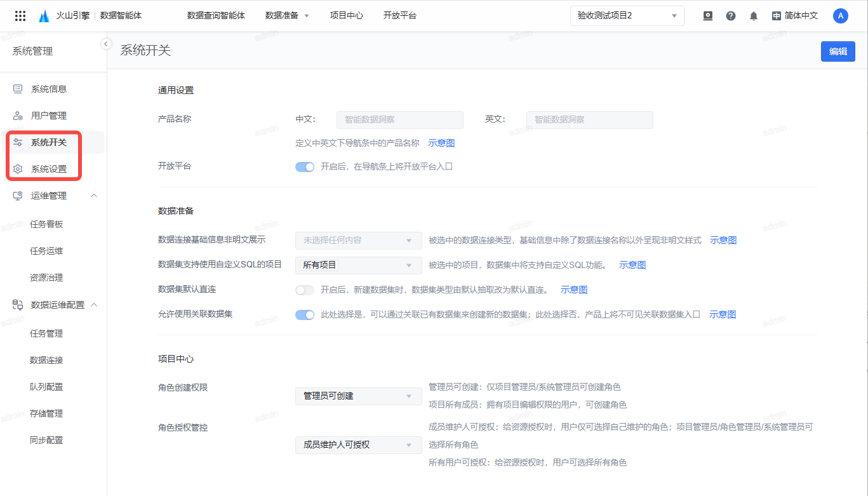Go to 数据查询智能体 in top navigation
Screen dimensions: 868x496
coord(216,16)
